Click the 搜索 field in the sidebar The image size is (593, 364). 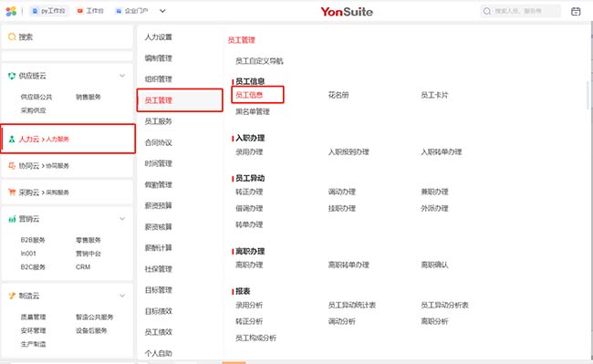(68, 36)
